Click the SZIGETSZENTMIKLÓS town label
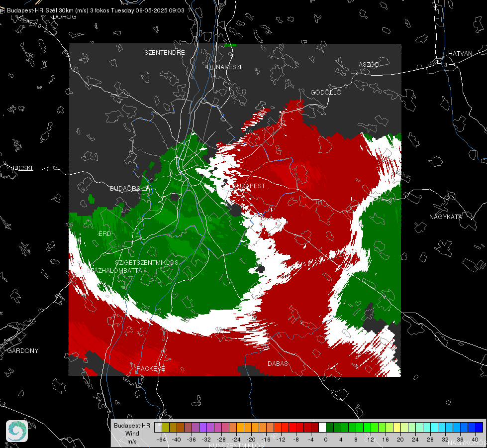 click(147, 262)
